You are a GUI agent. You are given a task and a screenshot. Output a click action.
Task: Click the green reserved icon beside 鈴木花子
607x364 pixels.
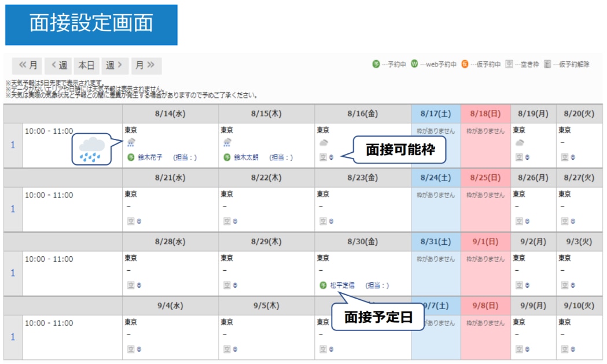[131, 157]
